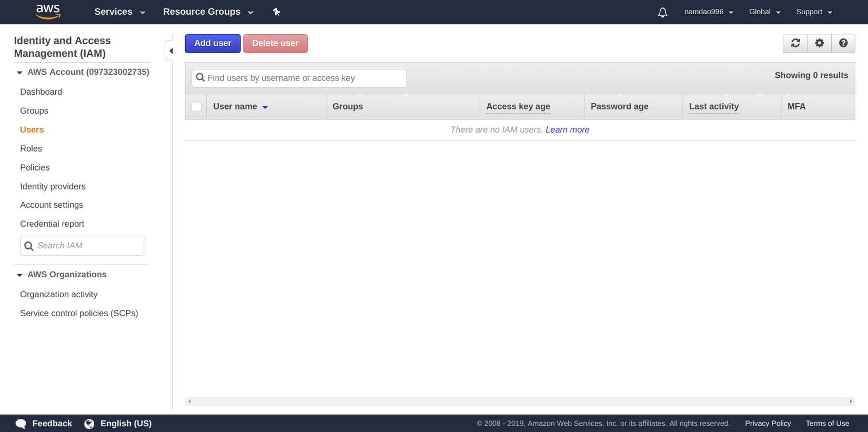Collapse the AWS Organizations section
Screen dimensions: 868x432
click(x=19, y=275)
